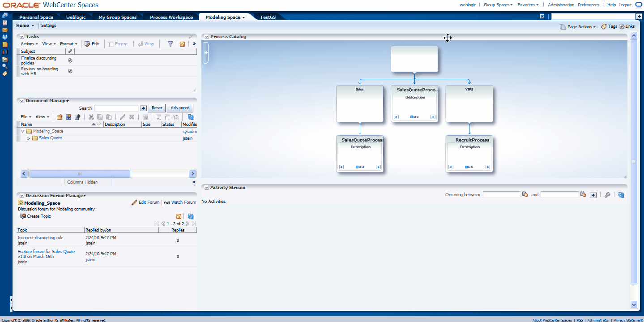Image resolution: width=644 pixels, height=322 pixels.
Task: Close the tab using the X icon
Action: [542, 16]
